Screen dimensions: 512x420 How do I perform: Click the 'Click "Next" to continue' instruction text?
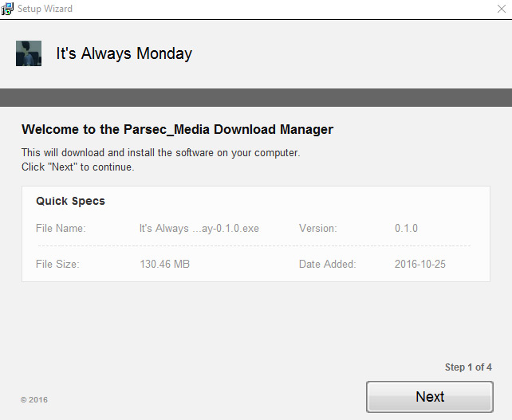point(78,167)
